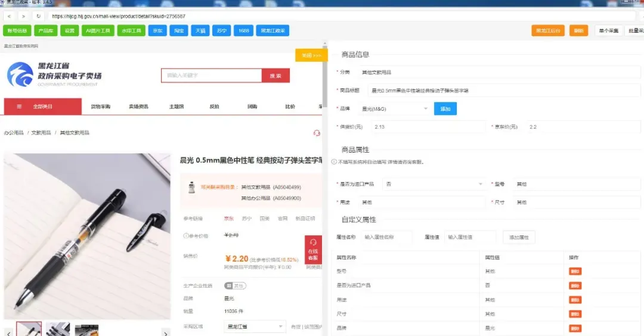Viewport: 644px width, 336px height.
Task: Switch to the 1688 source
Action: (243, 31)
